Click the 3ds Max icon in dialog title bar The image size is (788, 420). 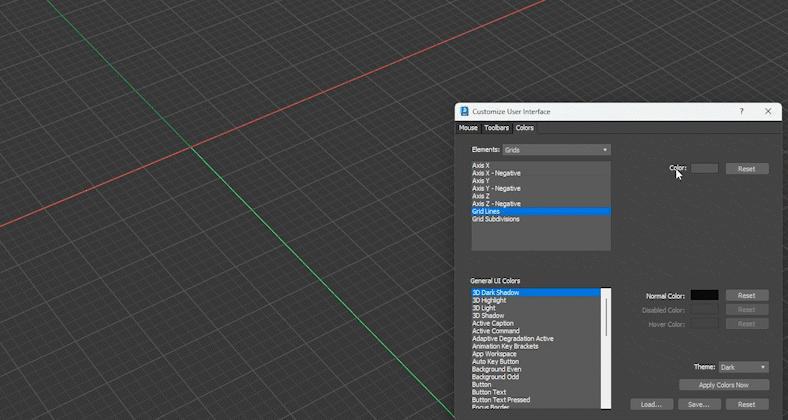(464, 111)
